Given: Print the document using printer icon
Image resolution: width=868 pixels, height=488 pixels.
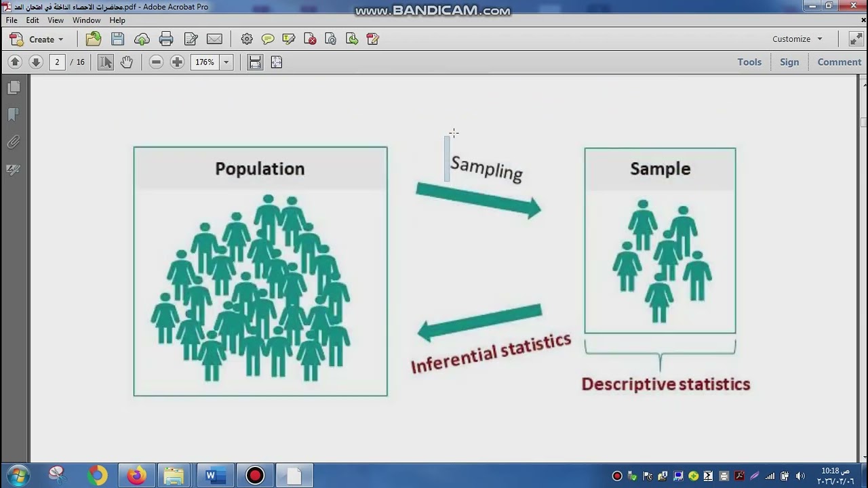Looking at the screenshot, I should click(166, 39).
